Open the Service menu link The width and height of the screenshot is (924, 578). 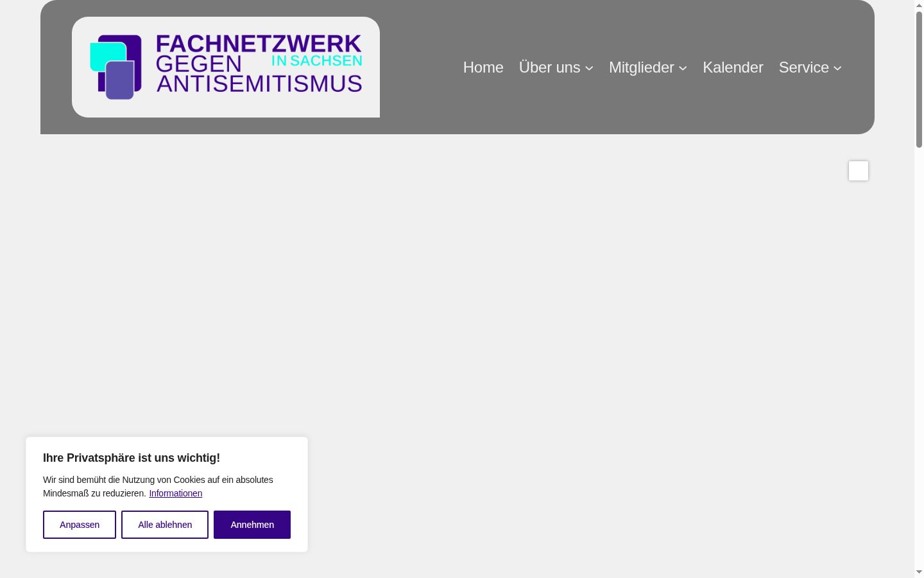[x=804, y=67]
